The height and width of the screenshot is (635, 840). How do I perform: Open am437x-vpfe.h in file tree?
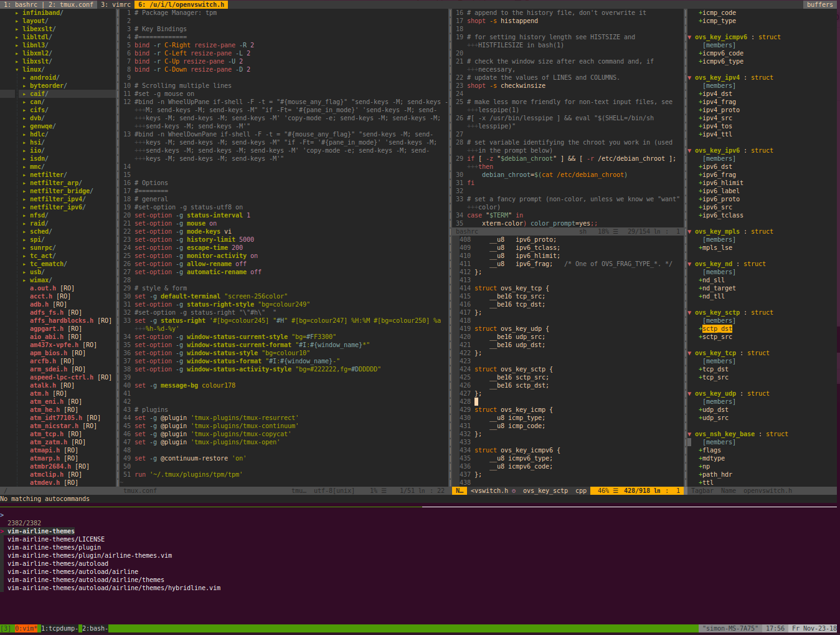54,345
